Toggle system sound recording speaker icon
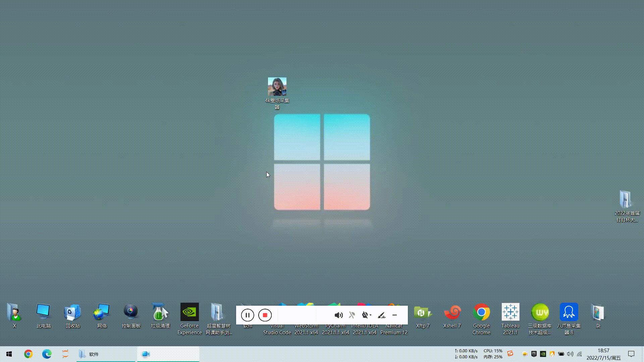 coord(338,315)
